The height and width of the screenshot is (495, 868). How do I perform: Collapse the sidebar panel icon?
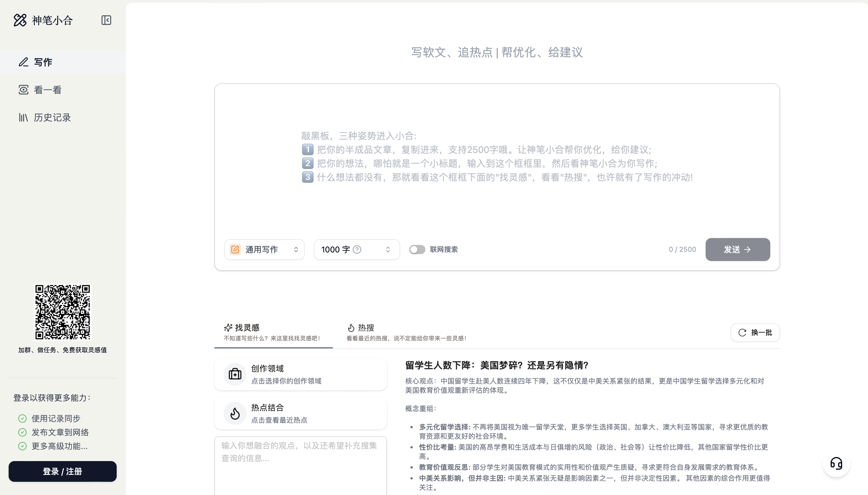click(106, 20)
